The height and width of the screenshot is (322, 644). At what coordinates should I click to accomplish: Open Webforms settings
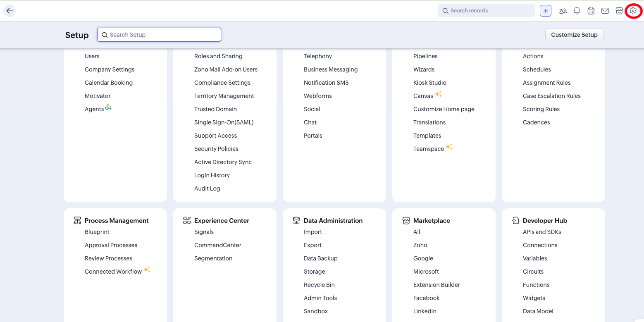(317, 96)
